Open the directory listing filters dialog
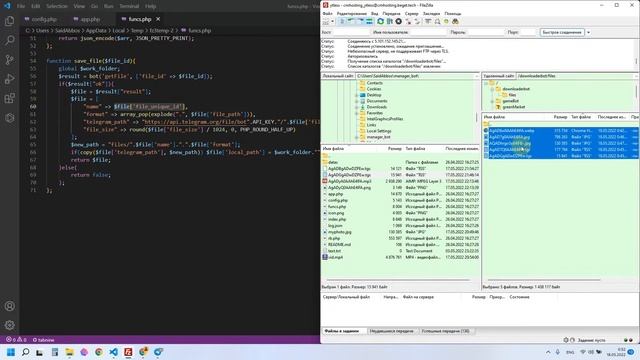The width and height of the screenshot is (640, 360). tap(428, 21)
